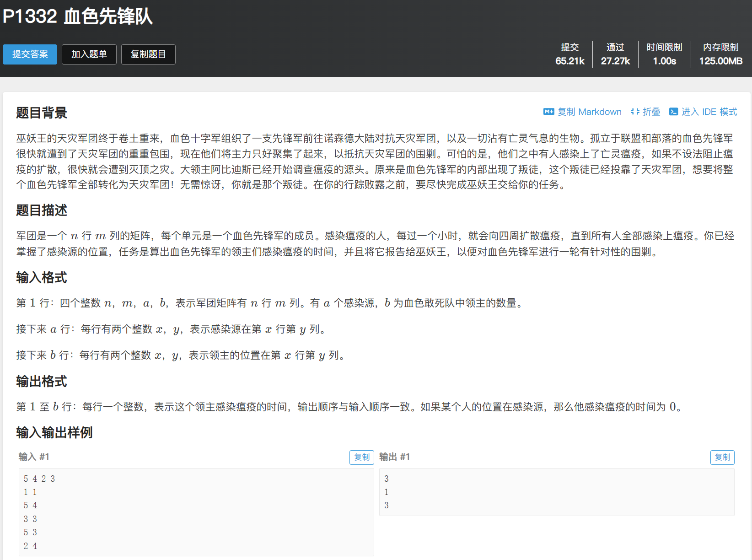752x560 pixels.
Task: Click the 加入题单 button
Action: tap(89, 54)
